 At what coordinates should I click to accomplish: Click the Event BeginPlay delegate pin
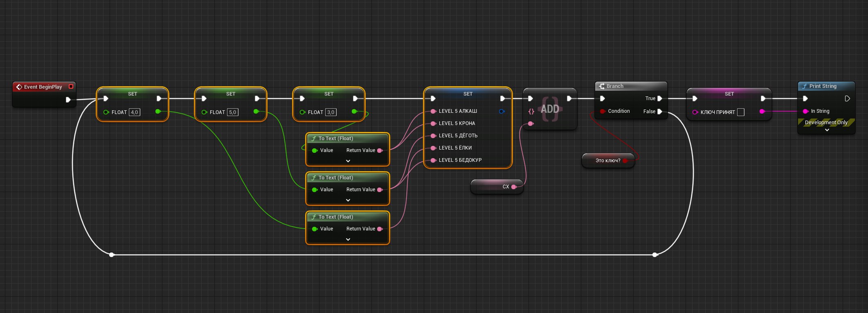pyautogui.click(x=71, y=87)
